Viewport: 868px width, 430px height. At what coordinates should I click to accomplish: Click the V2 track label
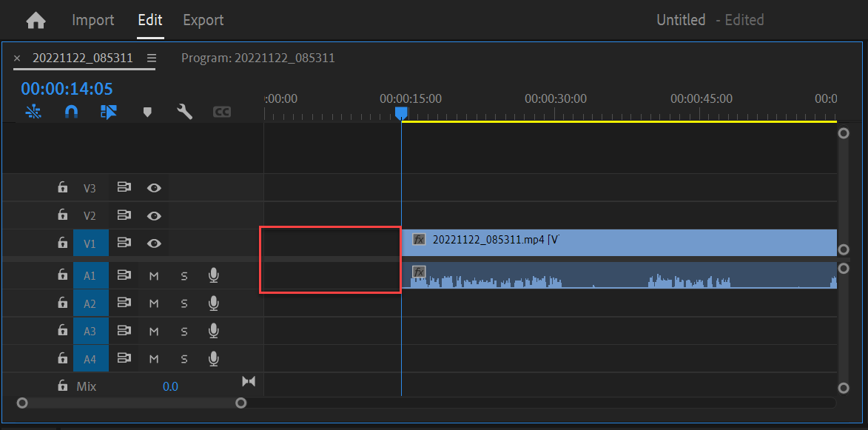90,216
